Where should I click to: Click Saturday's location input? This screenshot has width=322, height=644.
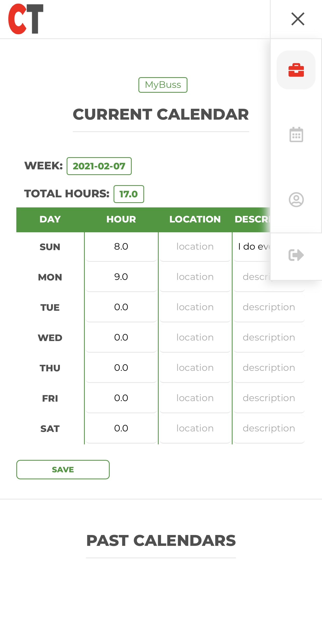coord(195,428)
